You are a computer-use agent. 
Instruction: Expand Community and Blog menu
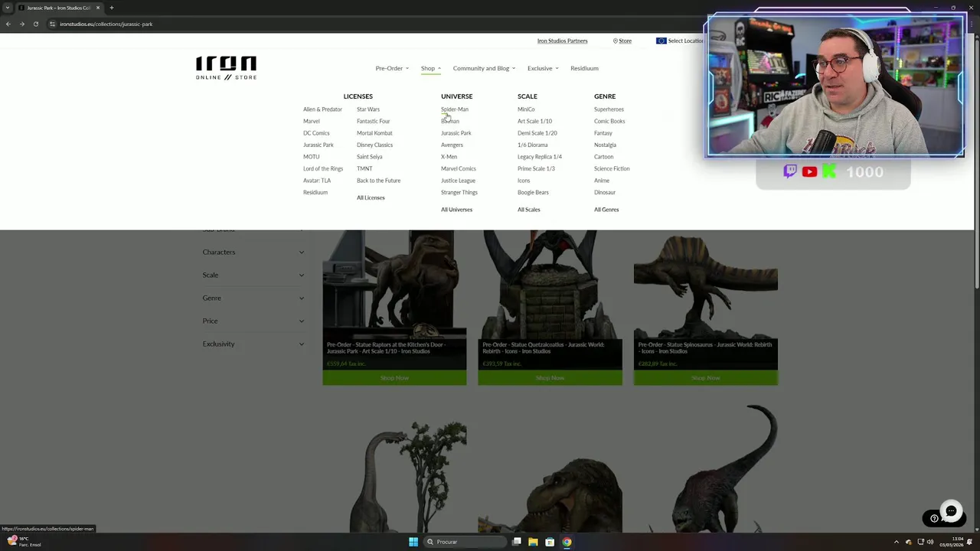pyautogui.click(x=484, y=68)
